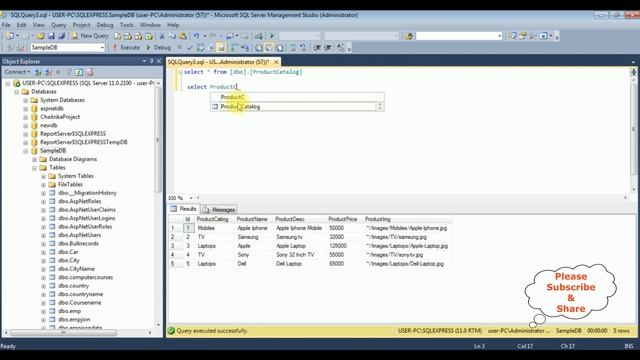
Task: Expand the ChaitrikaProject database node
Action: pos(25,117)
